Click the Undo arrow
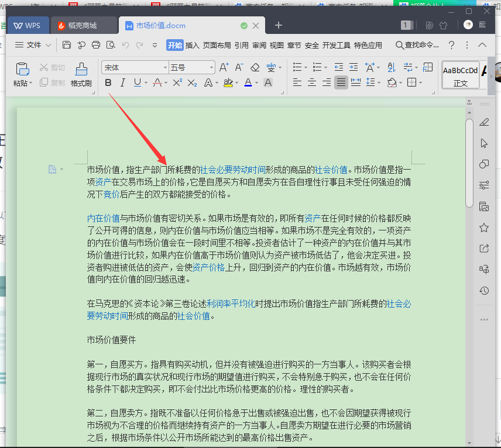The width and height of the screenshot is (501, 448). click(125, 45)
